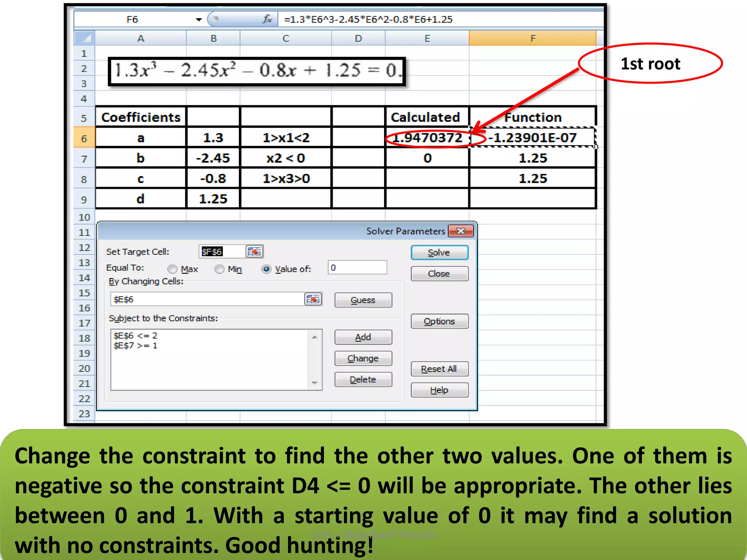Select row 23 header
The height and width of the screenshot is (560, 747).
84,414
